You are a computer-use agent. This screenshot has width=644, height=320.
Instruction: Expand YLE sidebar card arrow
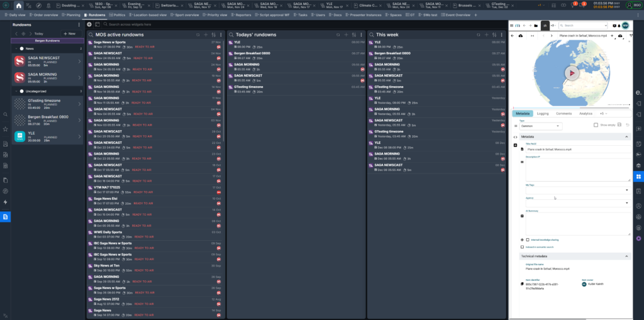coord(79,136)
